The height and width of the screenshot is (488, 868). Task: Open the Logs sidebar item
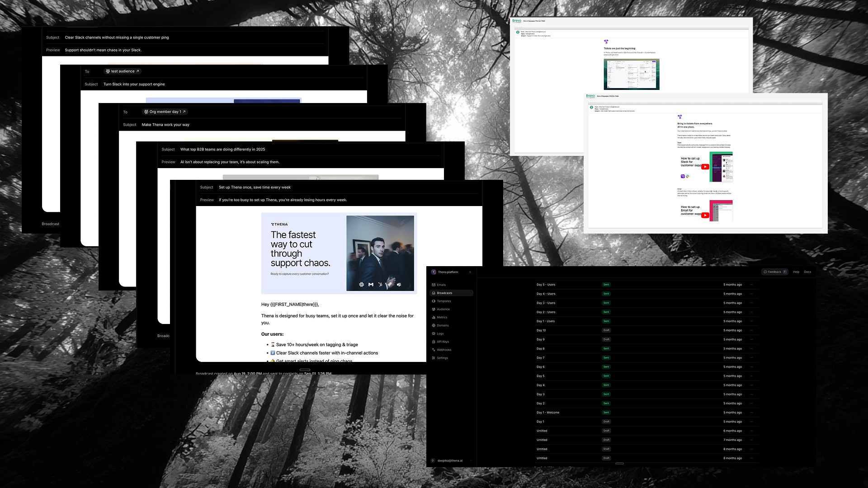440,333
